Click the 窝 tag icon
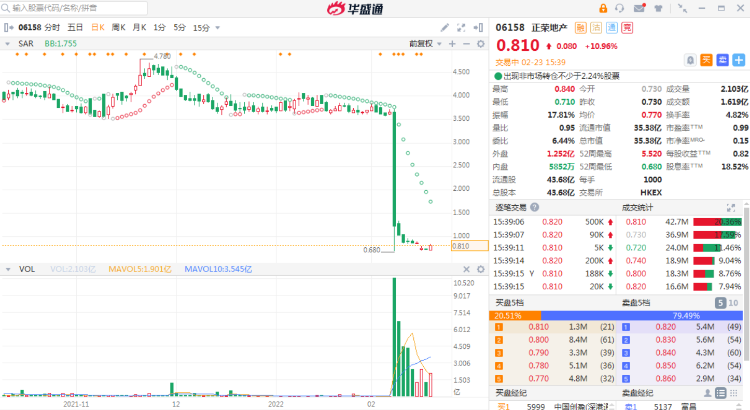 [627, 28]
